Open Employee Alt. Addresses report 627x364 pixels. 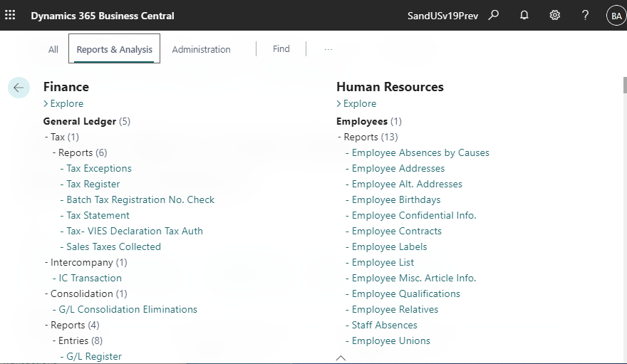(407, 184)
